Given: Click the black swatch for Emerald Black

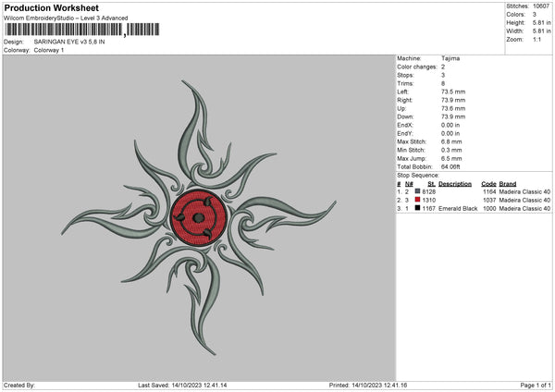Looking at the screenshot, I should [418, 208].
